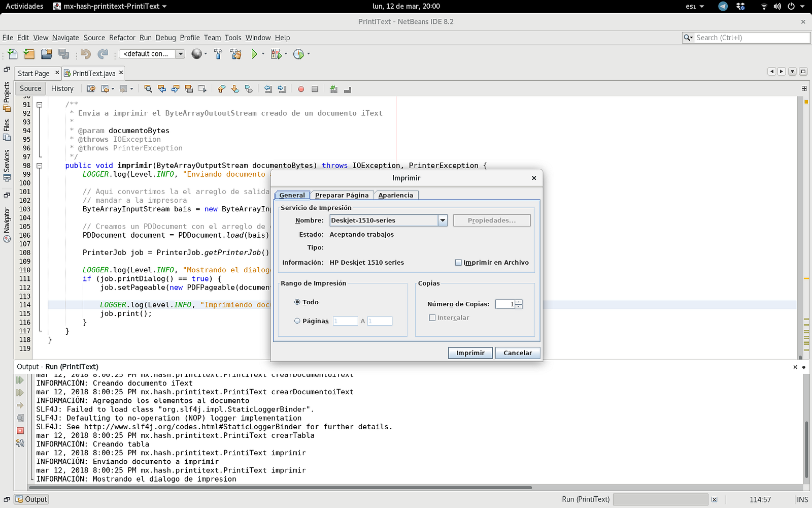Screen dimensions: 812x508
Task: Expand the default config dropdown
Action: point(180,54)
